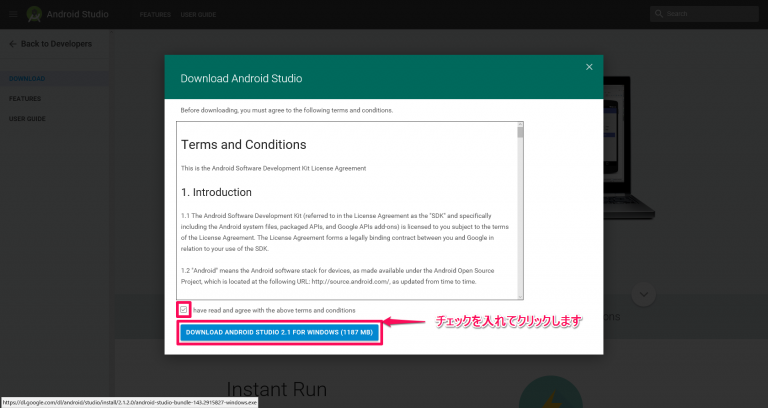The width and height of the screenshot is (768, 408).
Task: Click the Back to Developers arrow icon
Action: 13,44
